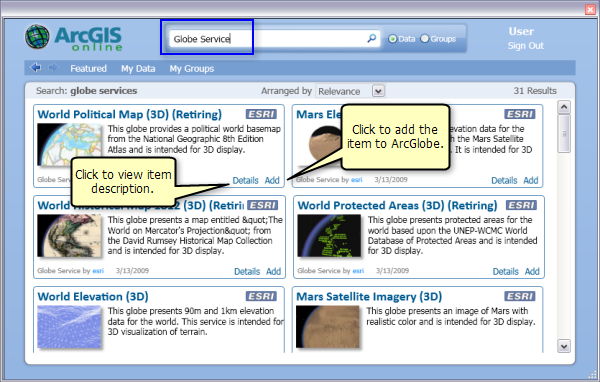Select the Data radio button
The image size is (600, 382).
coord(392,39)
